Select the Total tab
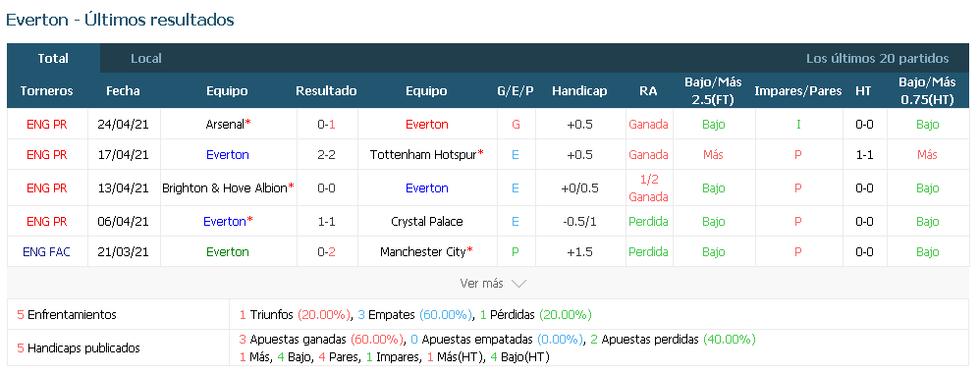 (53, 59)
